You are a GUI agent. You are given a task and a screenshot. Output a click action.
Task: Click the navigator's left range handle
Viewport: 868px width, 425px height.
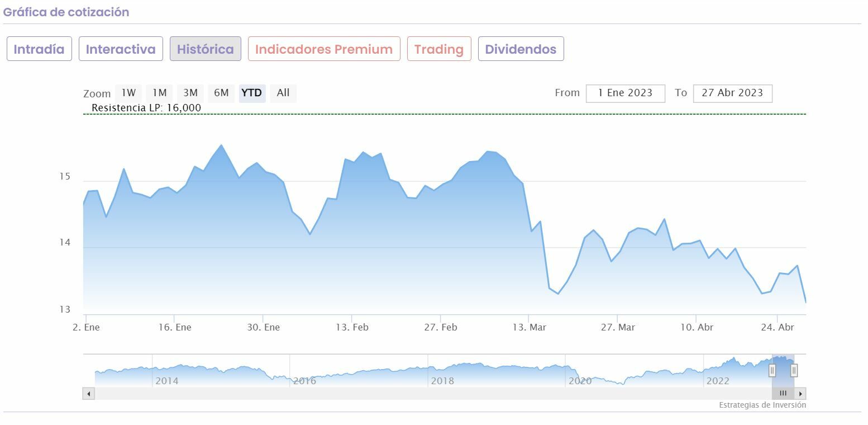772,370
